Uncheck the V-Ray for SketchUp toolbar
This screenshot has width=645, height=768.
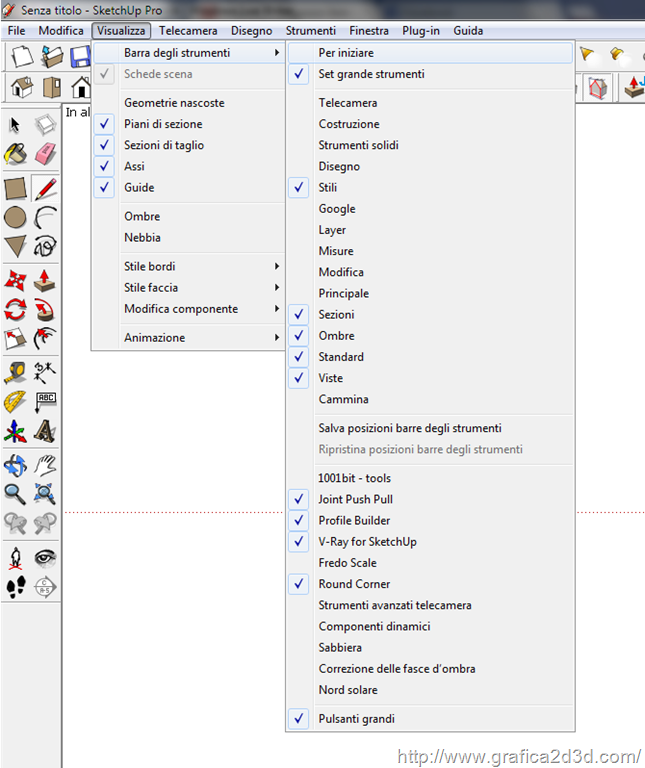[x=299, y=542]
